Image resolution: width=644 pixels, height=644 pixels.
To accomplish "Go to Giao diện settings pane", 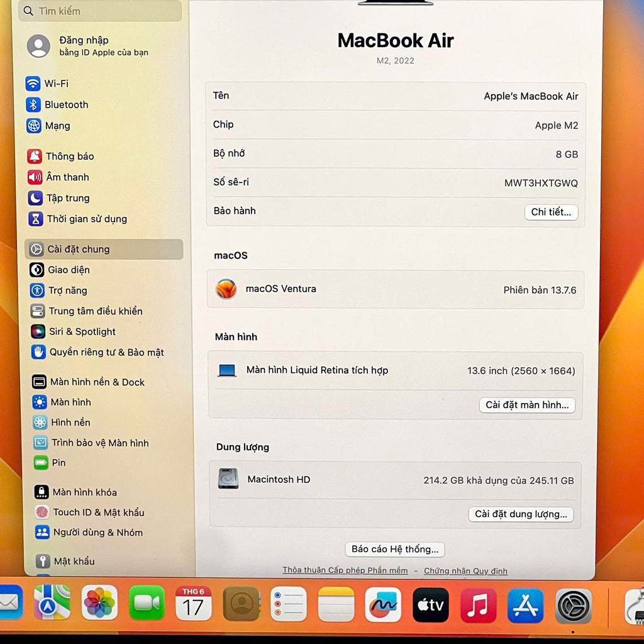I will (68, 270).
